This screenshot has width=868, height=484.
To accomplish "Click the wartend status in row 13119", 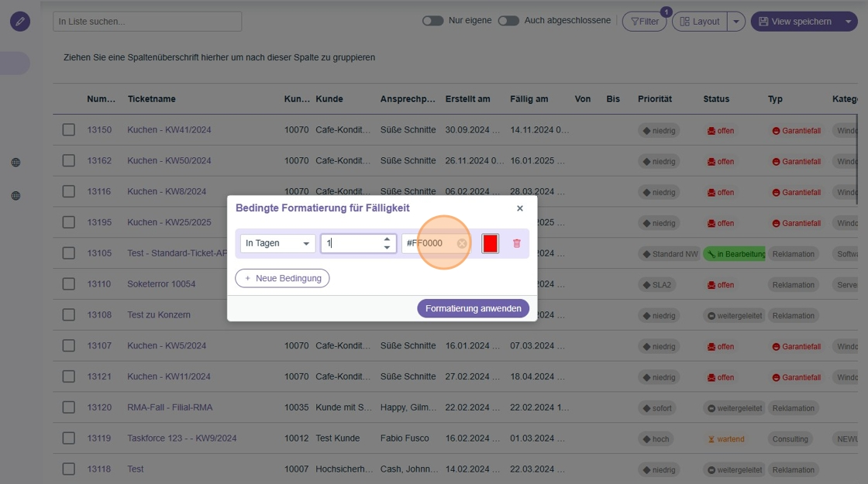I will [x=725, y=439].
